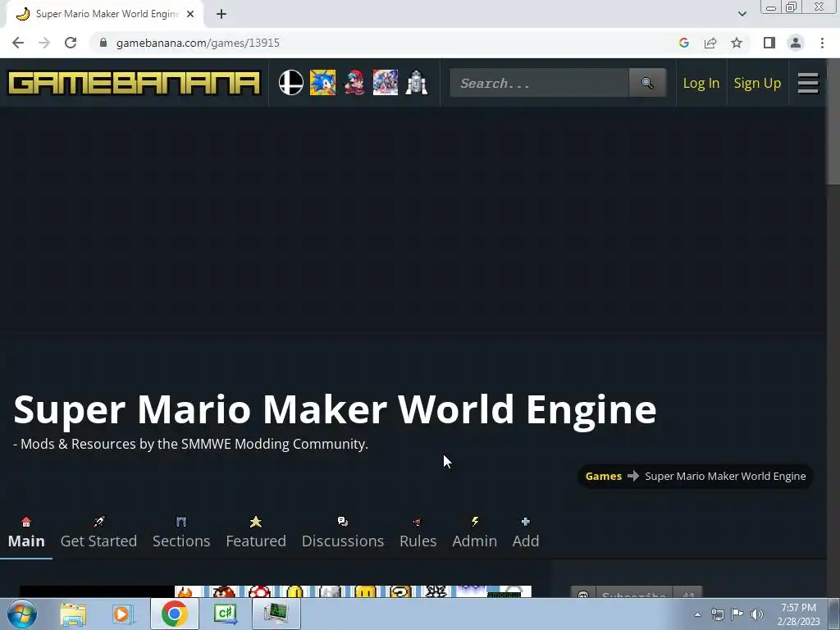Click Super Mario Maker World Engine breadcrumb
This screenshot has height=630, width=840.
(725, 477)
